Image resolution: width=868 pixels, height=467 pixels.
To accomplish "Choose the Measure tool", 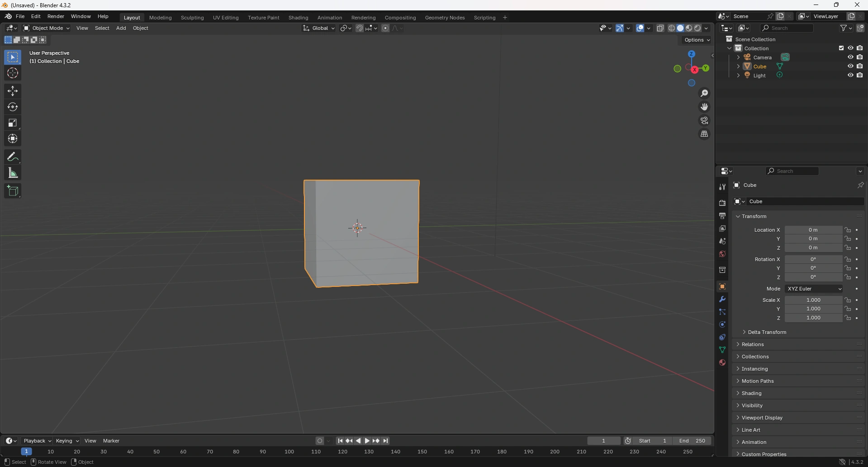I will click(x=13, y=173).
